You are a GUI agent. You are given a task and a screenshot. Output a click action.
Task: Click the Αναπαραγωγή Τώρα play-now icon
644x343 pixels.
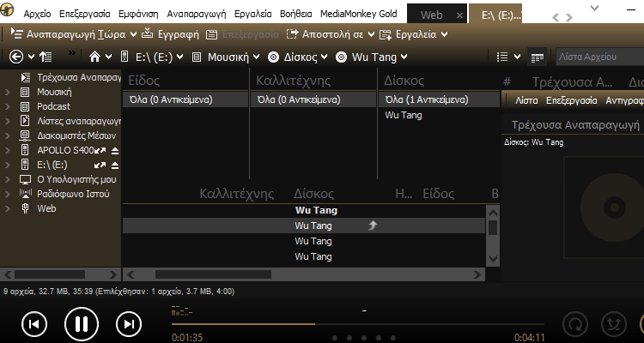click(16, 34)
